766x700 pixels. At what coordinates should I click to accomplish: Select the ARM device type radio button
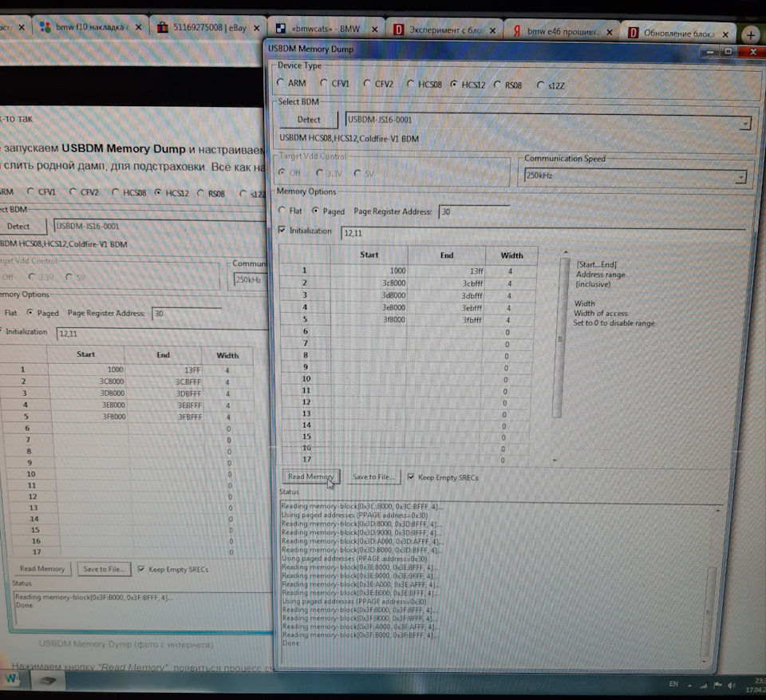click(x=281, y=83)
